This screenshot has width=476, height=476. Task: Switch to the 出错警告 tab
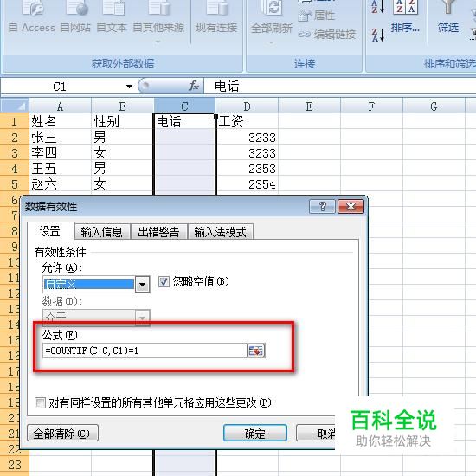pyautogui.click(x=158, y=232)
